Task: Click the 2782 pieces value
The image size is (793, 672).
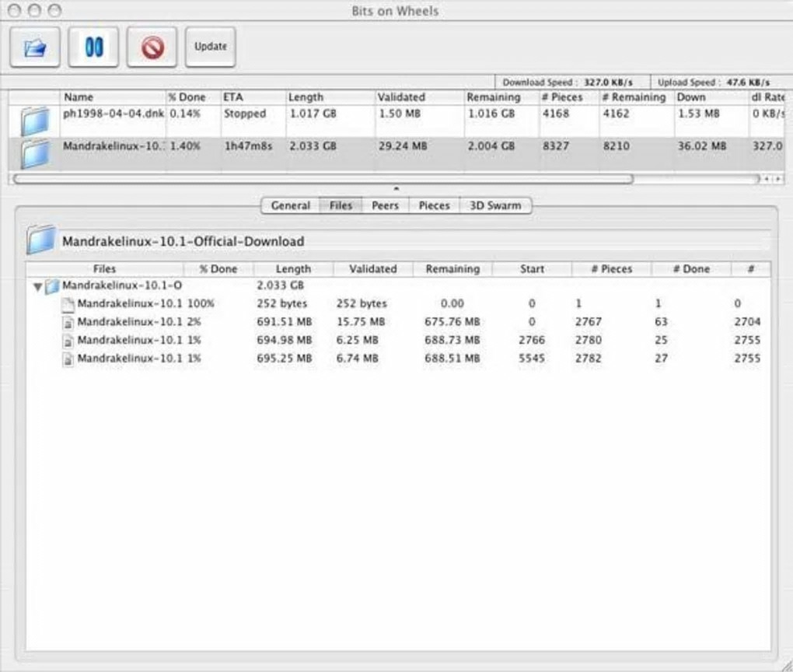Action: (x=589, y=359)
